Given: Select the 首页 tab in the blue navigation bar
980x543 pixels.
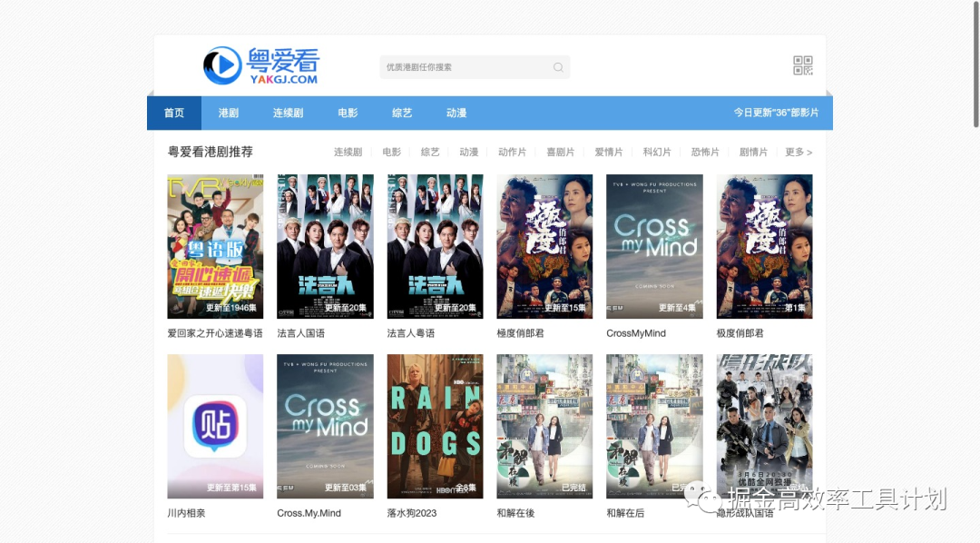Looking at the screenshot, I should pyautogui.click(x=174, y=113).
